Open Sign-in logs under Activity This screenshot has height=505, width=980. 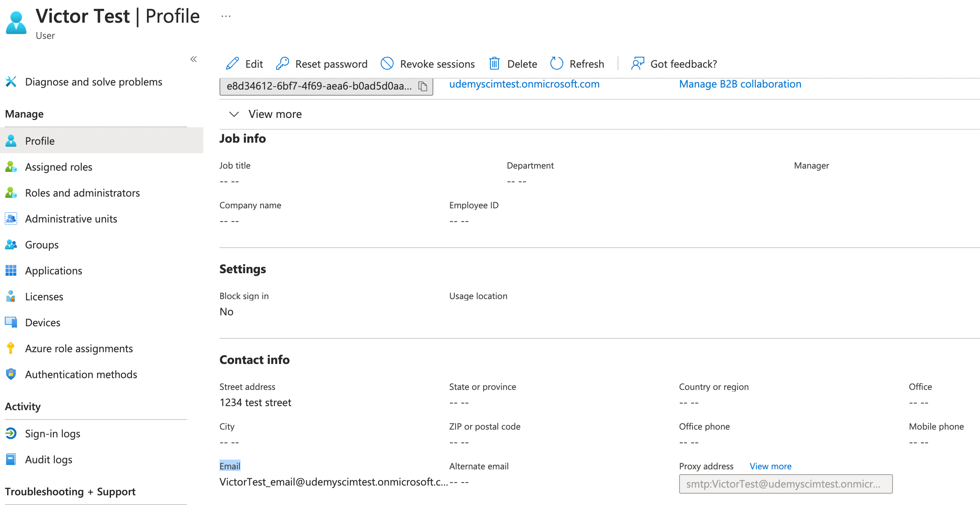pyautogui.click(x=53, y=434)
